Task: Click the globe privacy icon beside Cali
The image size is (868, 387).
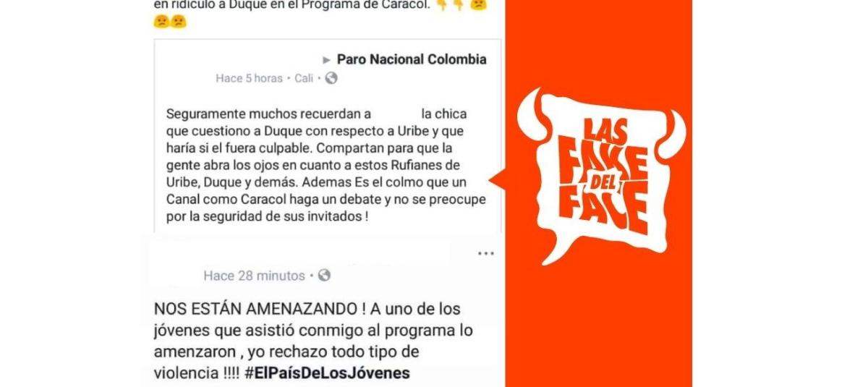Action: click(331, 78)
